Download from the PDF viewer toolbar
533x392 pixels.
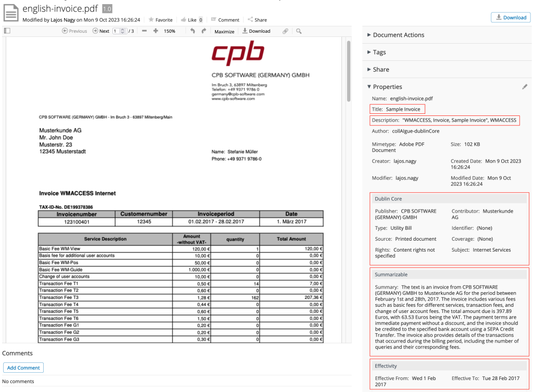tap(256, 31)
